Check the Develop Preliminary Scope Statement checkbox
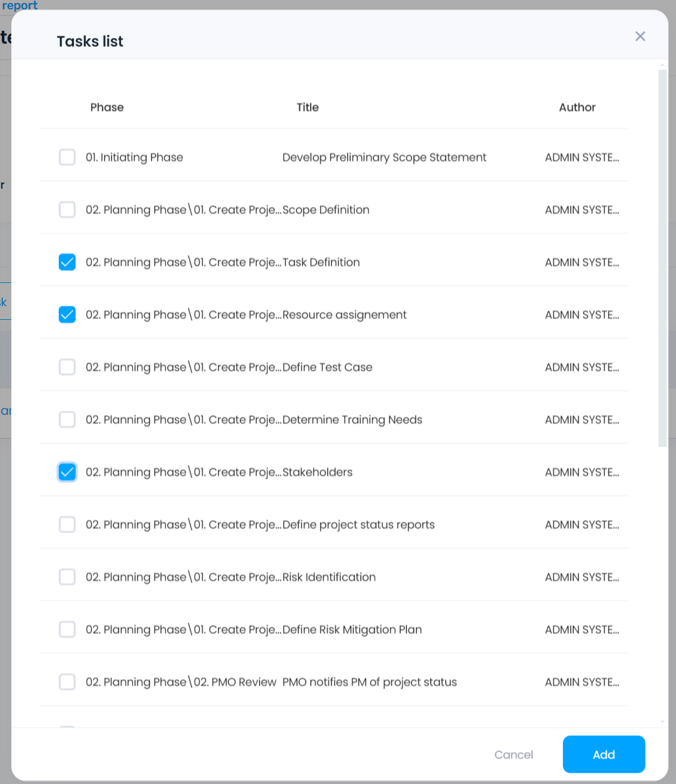The height and width of the screenshot is (784, 676). pyautogui.click(x=67, y=157)
